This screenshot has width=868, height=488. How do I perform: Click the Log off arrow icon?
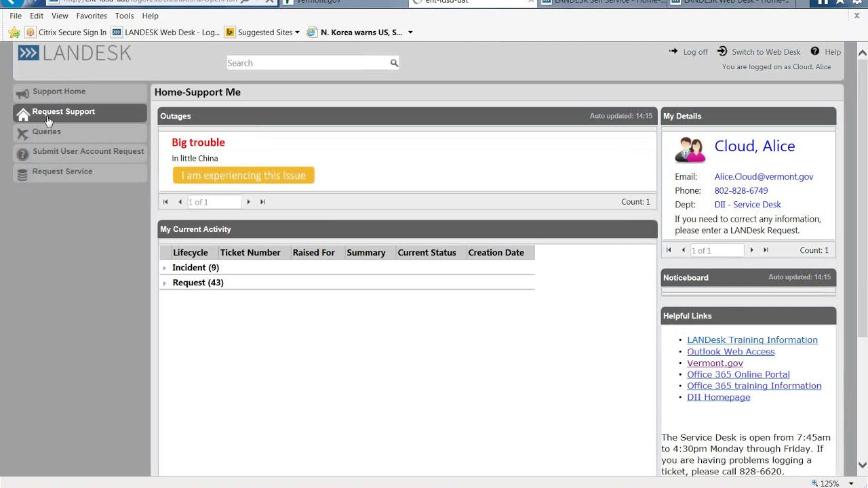[673, 51]
